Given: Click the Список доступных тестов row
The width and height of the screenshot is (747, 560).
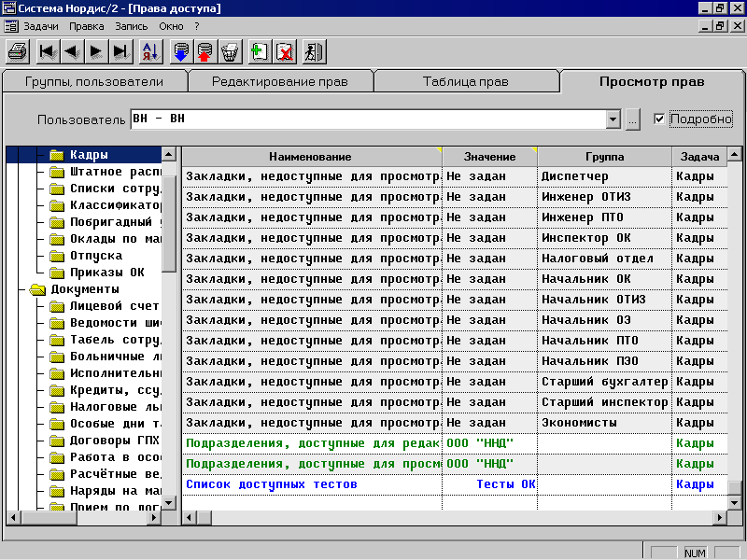Looking at the screenshot, I should point(455,484).
